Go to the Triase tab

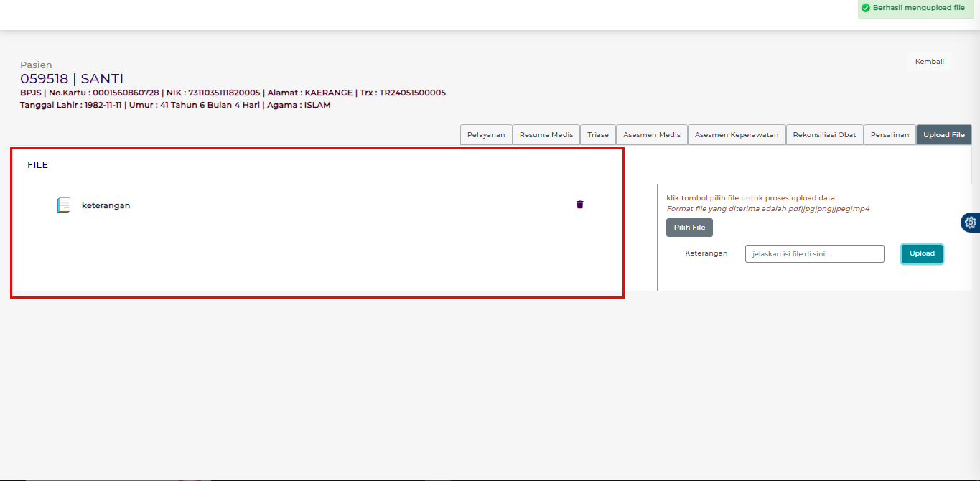[x=598, y=135]
